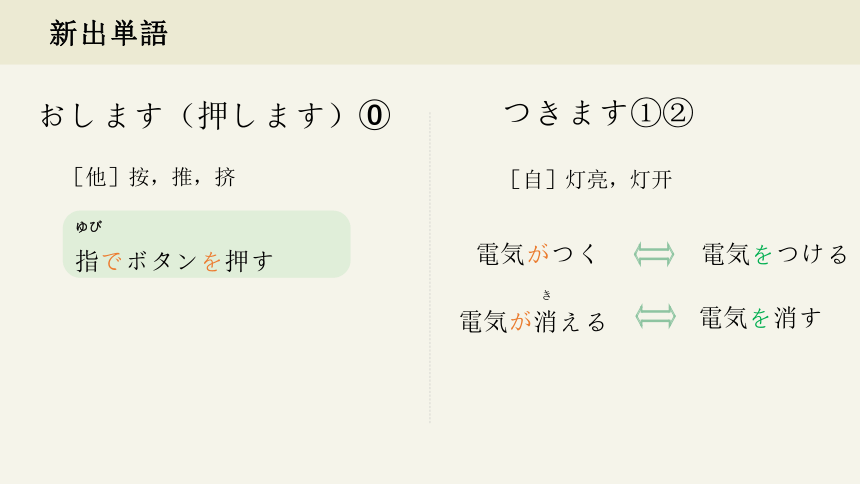Click the ゆび furigana reading
This screenshot has width=860, height=484.
tap(89, 226)
